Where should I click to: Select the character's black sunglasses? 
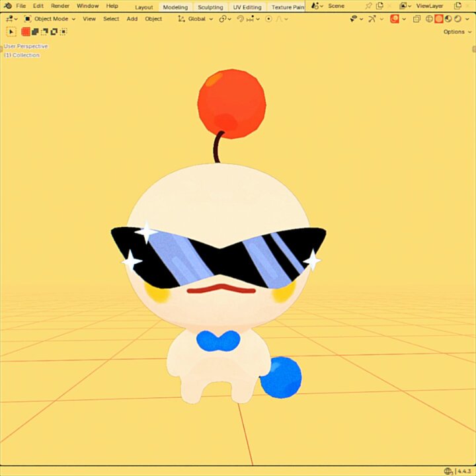[219, 257]
